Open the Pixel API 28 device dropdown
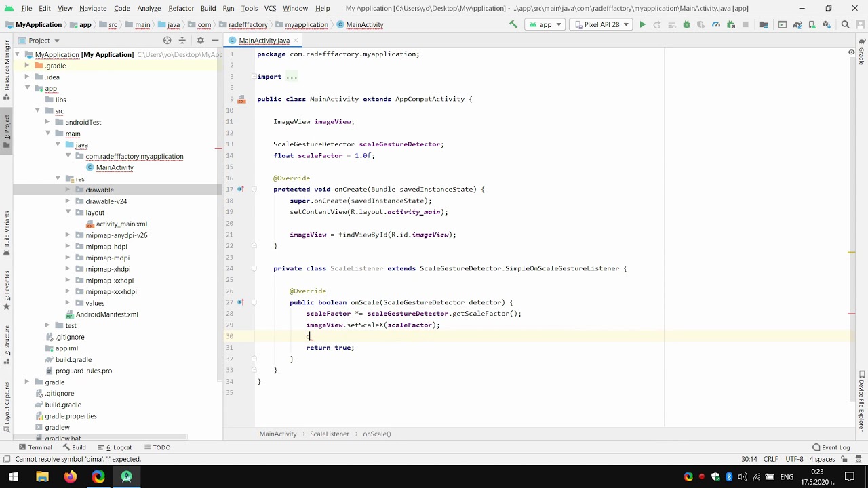This screenshot has width=868, height=488. pos(601,24)
